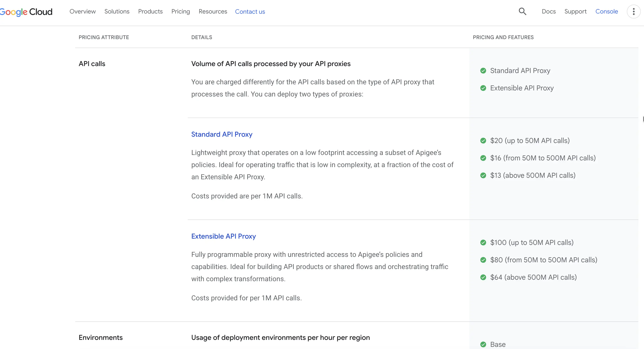The image size is (644, 349).
Task: Click check icon beside Base environment
Action: (483, 344)
